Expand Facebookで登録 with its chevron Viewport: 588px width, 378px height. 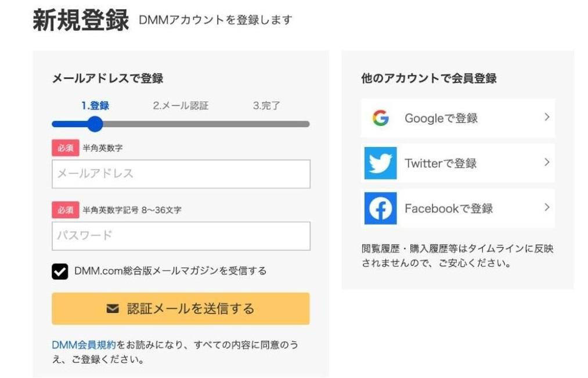(x=546, y=208)
